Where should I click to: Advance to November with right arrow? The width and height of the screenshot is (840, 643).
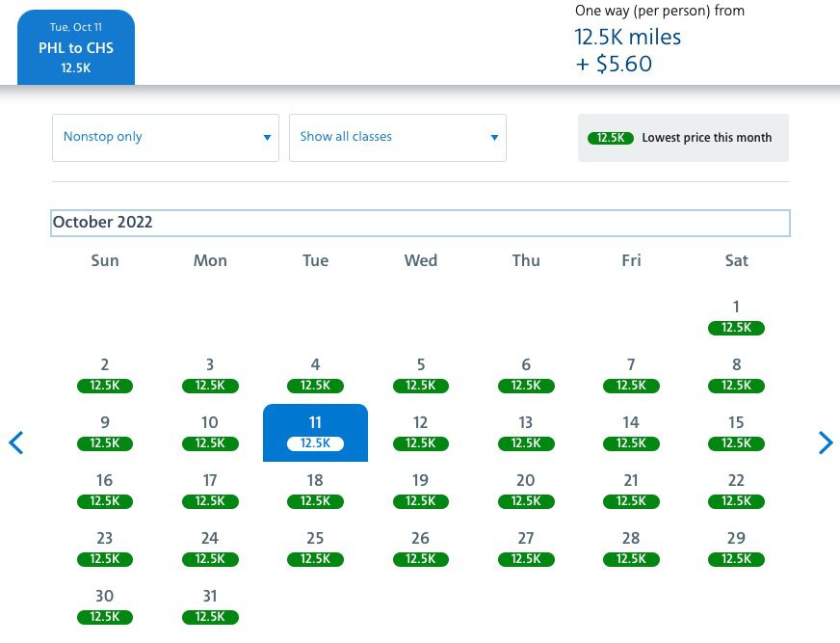pyautogui.click(x=826, y=442)
